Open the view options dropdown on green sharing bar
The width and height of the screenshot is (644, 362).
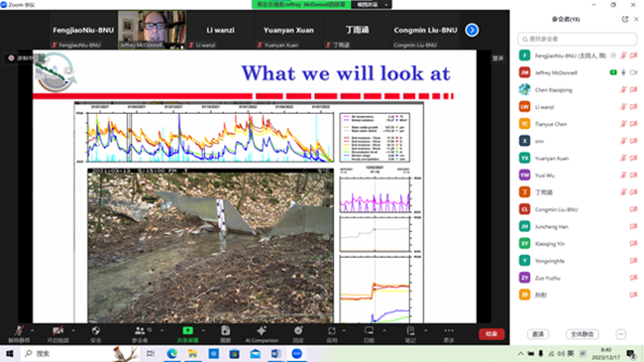[x=372, y=5]
